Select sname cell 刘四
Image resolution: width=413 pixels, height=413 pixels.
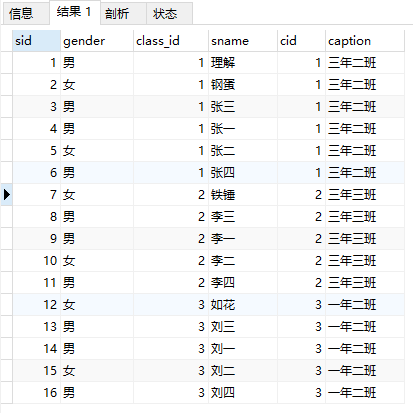point(243,392)
